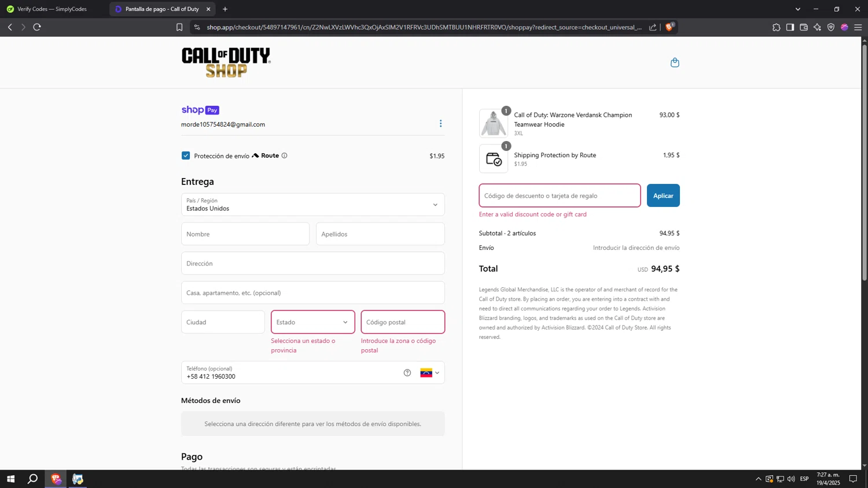Change phone country flag selector
This screenshot has width=868, height=488.
click(x=429, y=373)
